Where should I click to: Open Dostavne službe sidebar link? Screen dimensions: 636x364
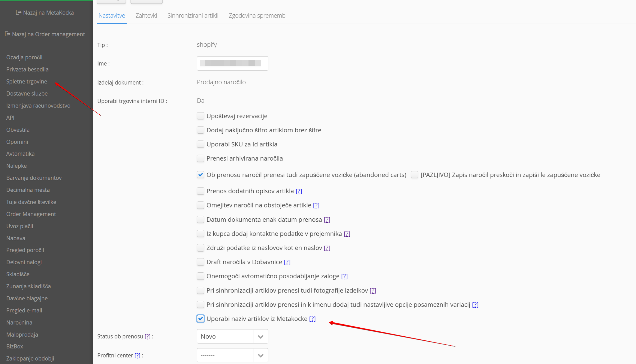[x=27, y=94]
